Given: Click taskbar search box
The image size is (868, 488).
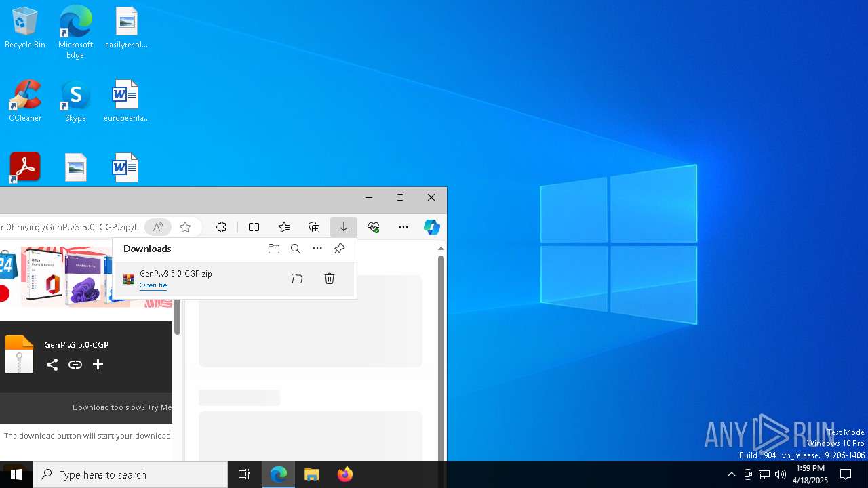Looking at the screenshot, I should pyautogui.click(x=130, y=474).
